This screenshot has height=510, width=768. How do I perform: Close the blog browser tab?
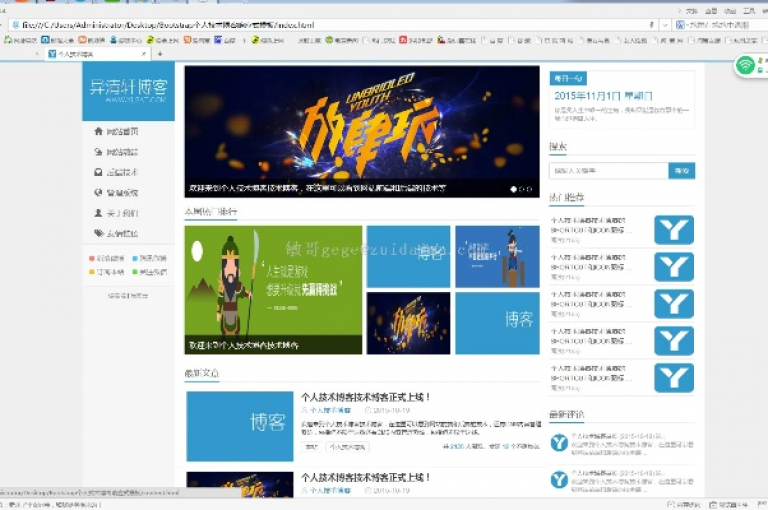(x=144, y=54)
